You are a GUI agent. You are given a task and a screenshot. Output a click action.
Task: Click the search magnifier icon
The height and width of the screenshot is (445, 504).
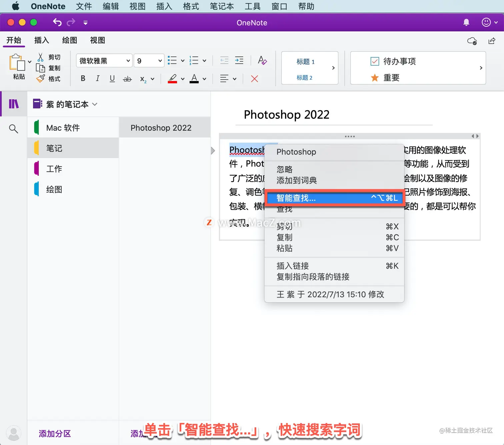[x=13, y=128]
